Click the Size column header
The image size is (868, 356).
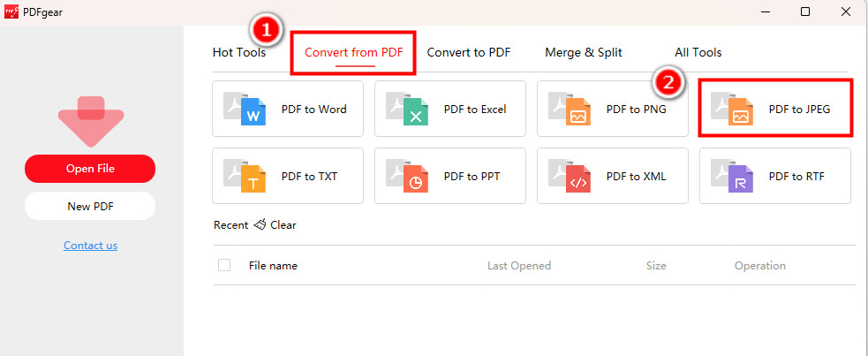coord(656,266)
